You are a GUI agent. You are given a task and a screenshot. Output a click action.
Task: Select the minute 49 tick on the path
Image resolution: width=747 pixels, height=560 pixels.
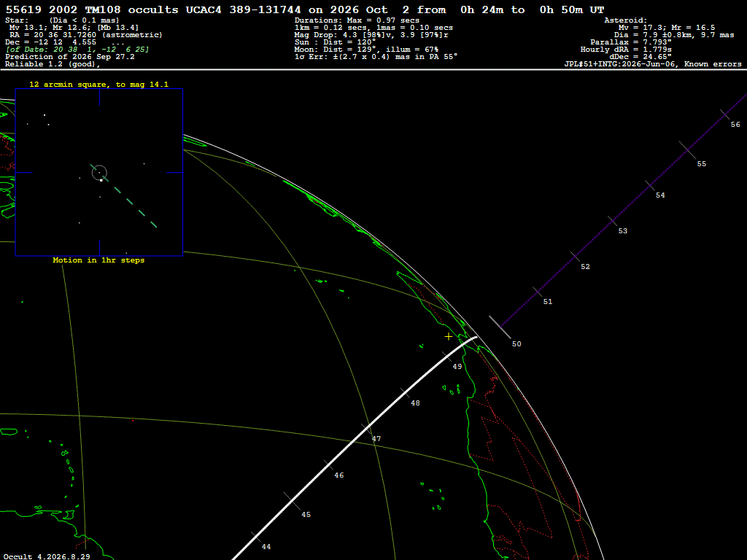[447, 357]
